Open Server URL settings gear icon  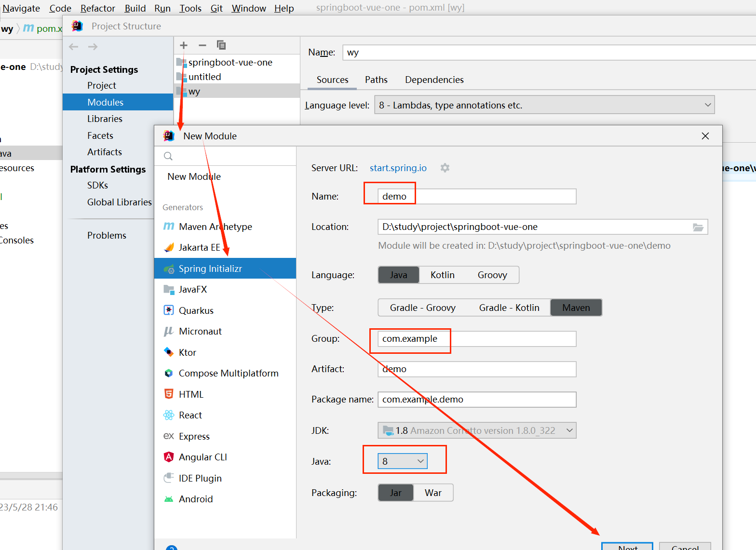tap(445, 168)
